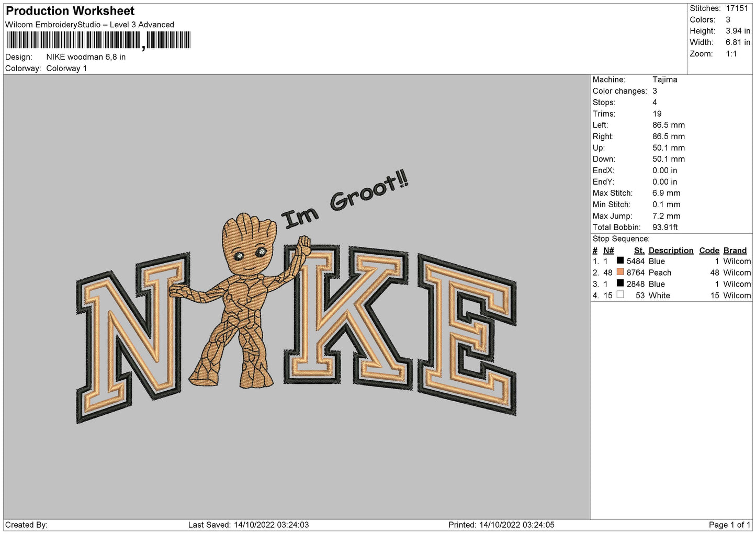Click the Trims value '19'
Screen dimensions: 756x534
click(657, 114)
